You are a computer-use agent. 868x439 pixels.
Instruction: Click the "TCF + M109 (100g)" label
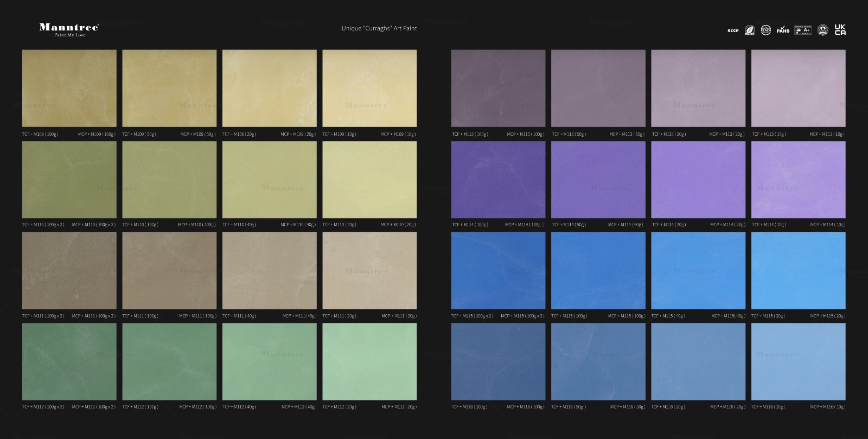[41, 134]
